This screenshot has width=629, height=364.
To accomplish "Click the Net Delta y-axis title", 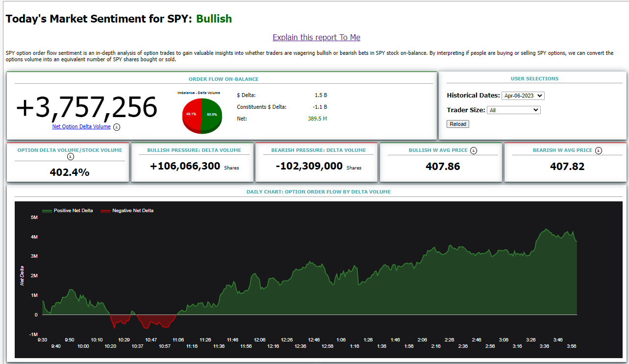I will pos(22,276).
